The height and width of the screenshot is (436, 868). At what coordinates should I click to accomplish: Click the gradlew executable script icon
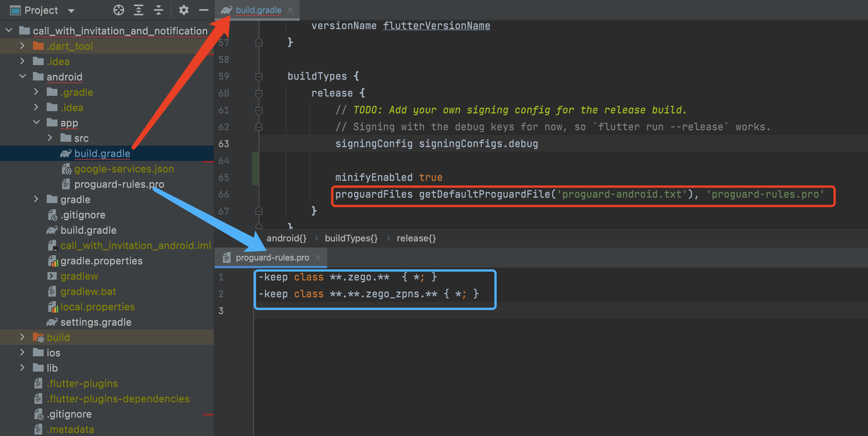point(52,276)
